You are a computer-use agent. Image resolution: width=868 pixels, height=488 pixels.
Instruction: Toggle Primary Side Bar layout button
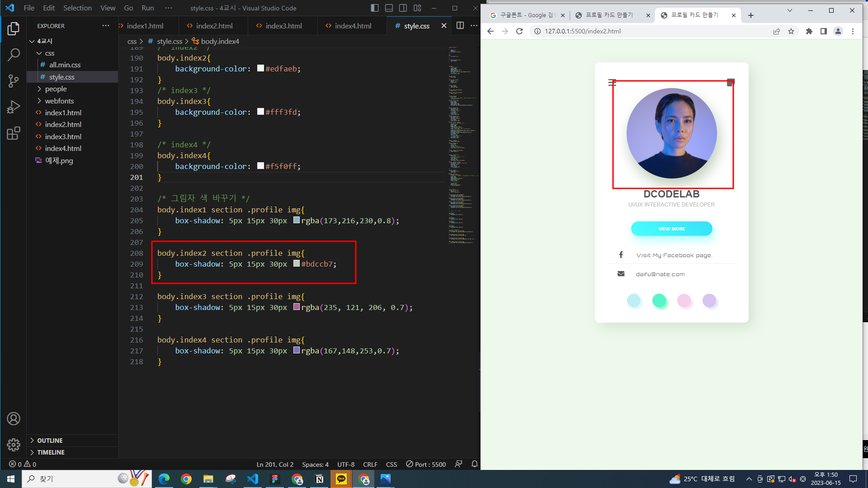pos(374,8)
